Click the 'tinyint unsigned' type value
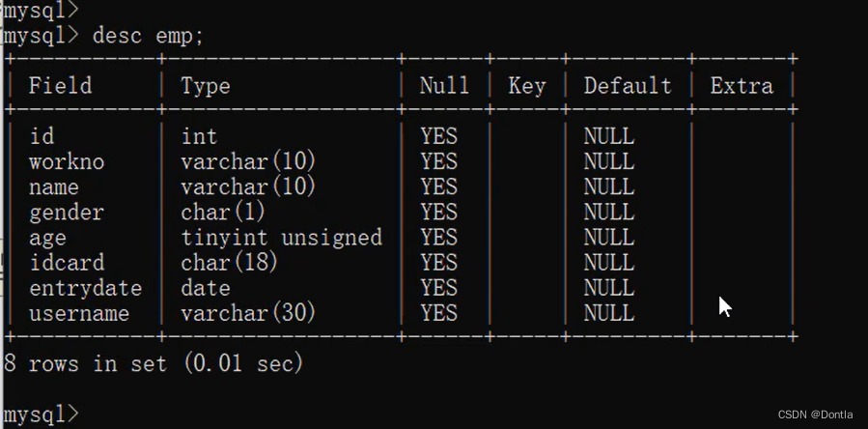The height and width of the screenshot is (429, 868). click(281, 238)
